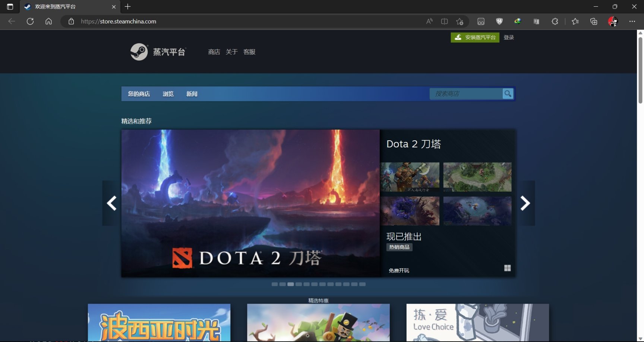Viewport: 644px width, 342px height.
Task: Click the green download icon on 安装蒸汽平台
Action: coord(458,37)
